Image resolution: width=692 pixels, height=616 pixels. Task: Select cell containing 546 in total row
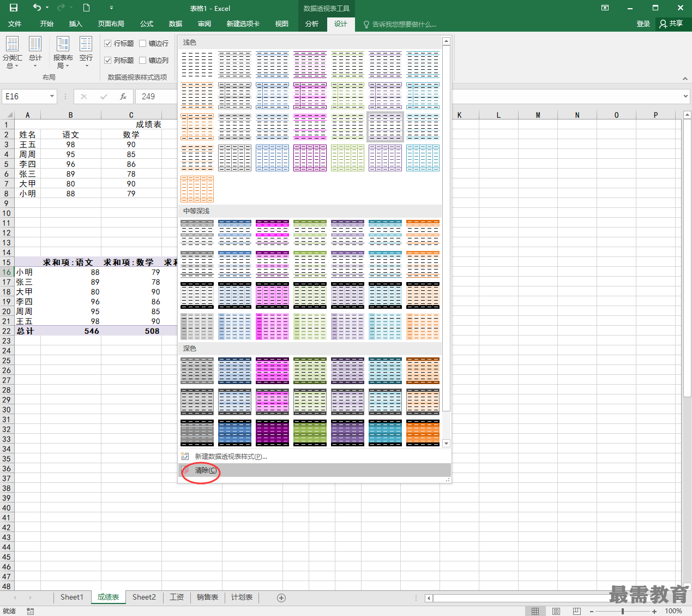(70, 331)
